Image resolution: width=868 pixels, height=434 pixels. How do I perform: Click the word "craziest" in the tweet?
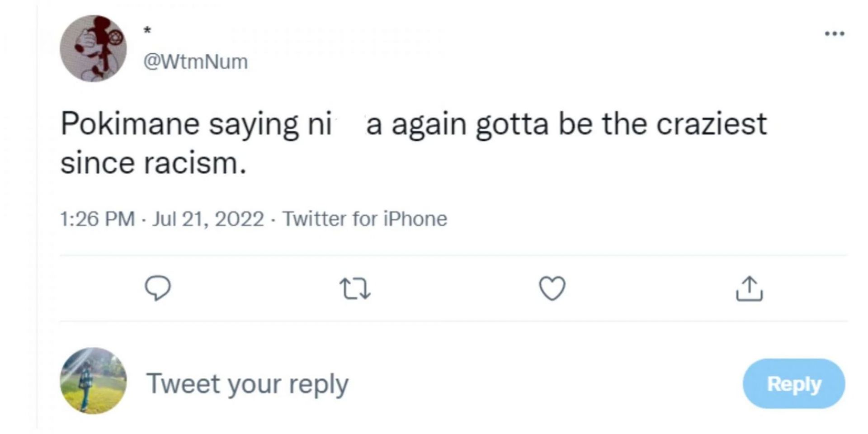pos(711,124)
